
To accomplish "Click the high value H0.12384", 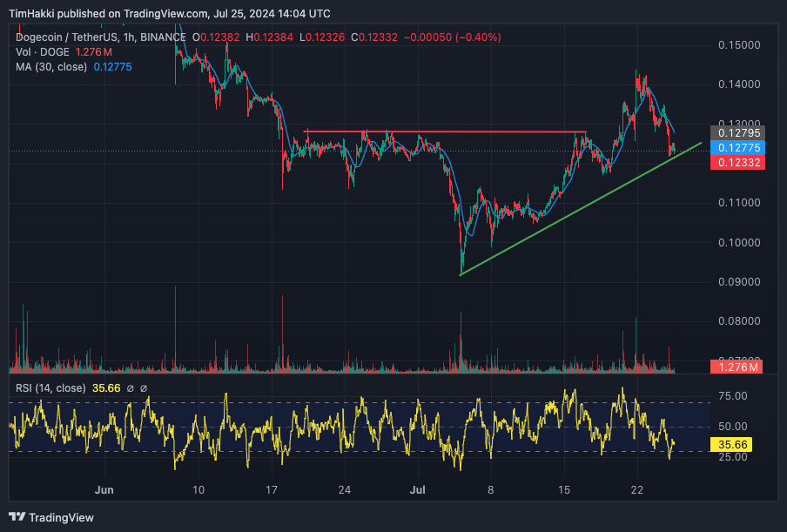I will point(269,37).
